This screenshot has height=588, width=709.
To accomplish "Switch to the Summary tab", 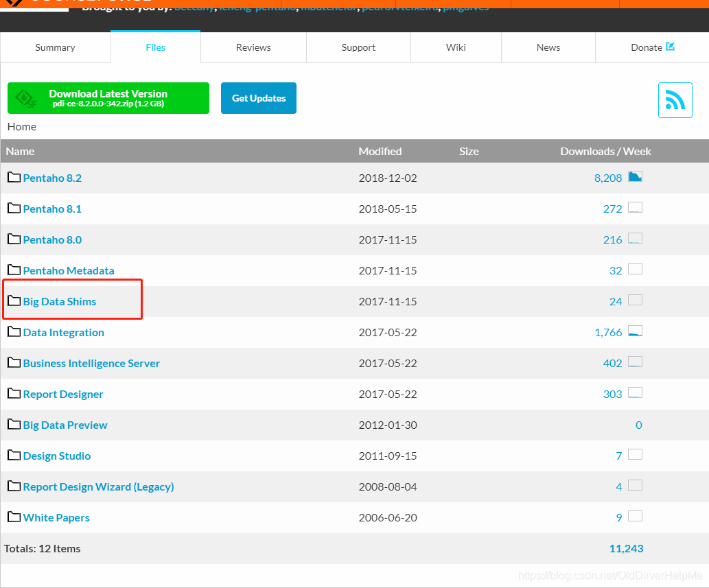I will coord(55,47).
